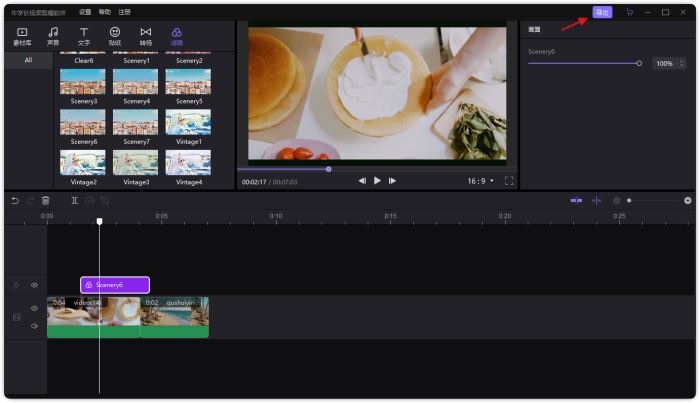Step forward one frame in preview

(x=392, y=181)
